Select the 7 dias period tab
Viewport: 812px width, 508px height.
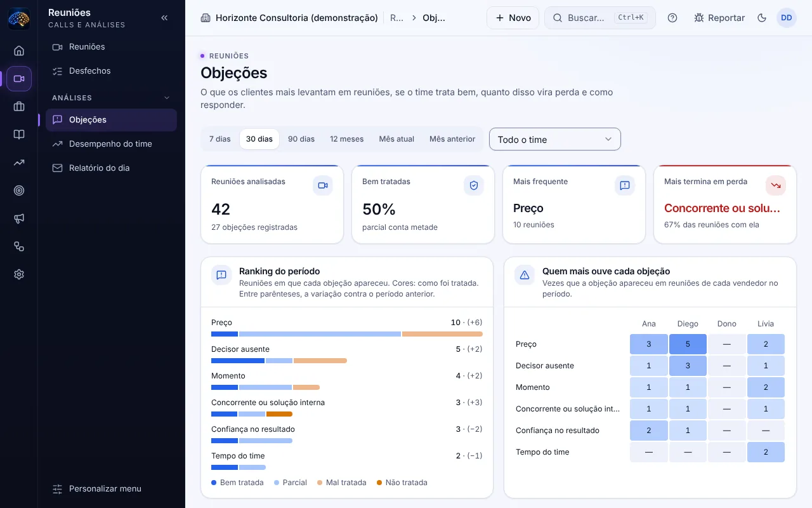(220, 139)
